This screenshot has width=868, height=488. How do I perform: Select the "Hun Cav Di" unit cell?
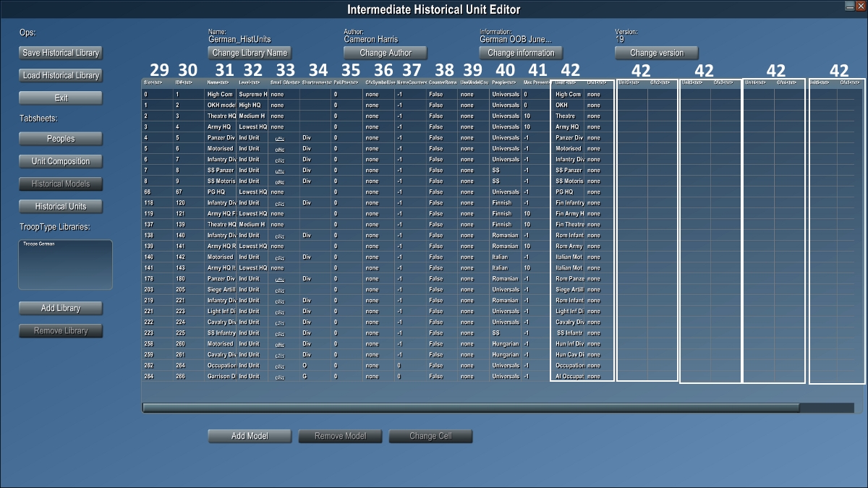point(569,355)
